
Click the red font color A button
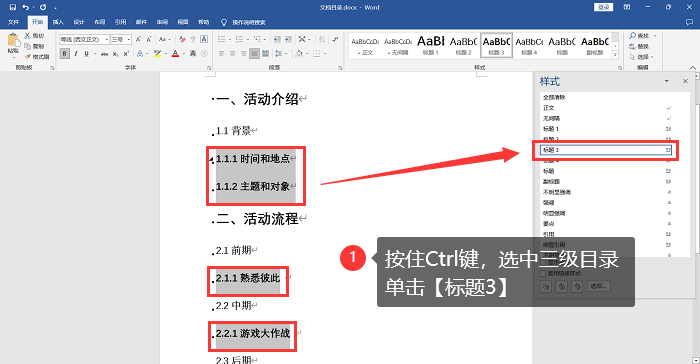pyautogui.click(x=175, y=54)
